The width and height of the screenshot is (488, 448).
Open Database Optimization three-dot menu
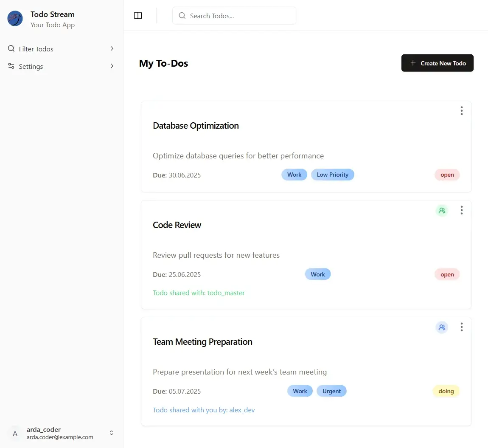[461, 111]
